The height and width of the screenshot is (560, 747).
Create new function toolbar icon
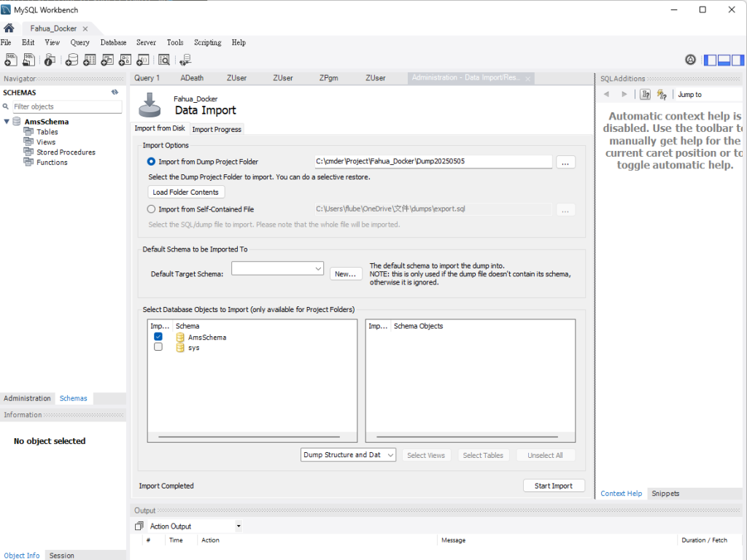[x=142, y=60]
